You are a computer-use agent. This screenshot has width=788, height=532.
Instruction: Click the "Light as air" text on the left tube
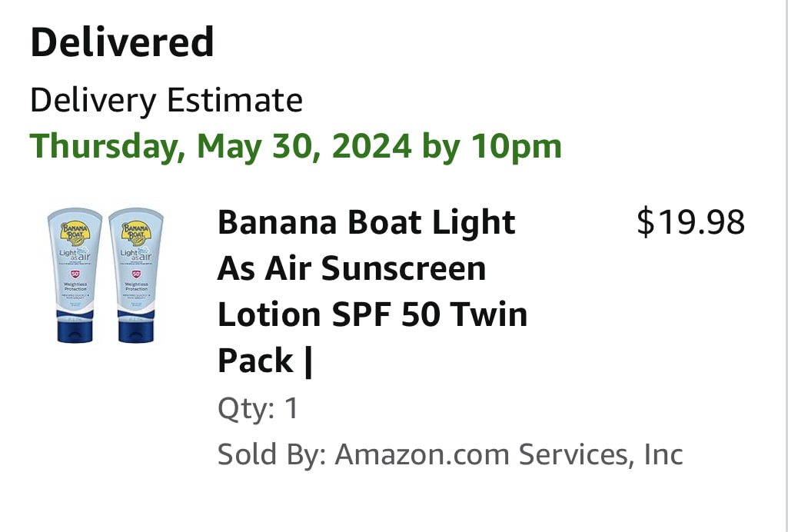(75, 255)
